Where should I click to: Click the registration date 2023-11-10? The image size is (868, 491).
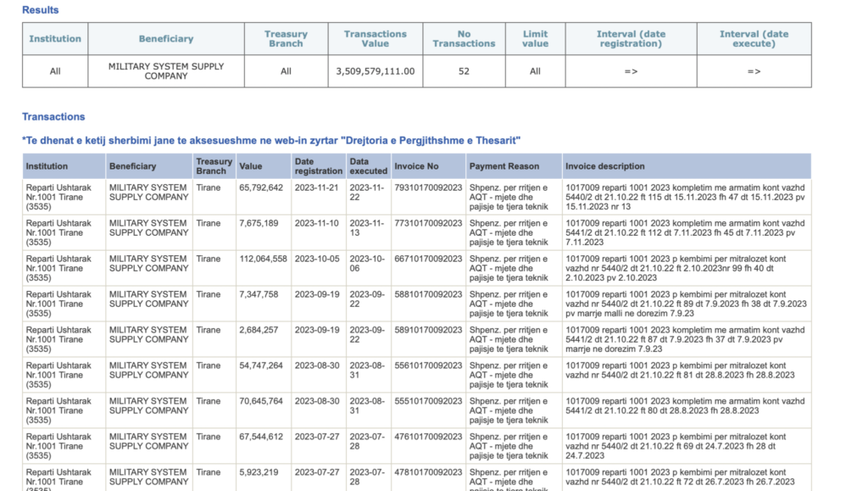[x=317, y=223]
